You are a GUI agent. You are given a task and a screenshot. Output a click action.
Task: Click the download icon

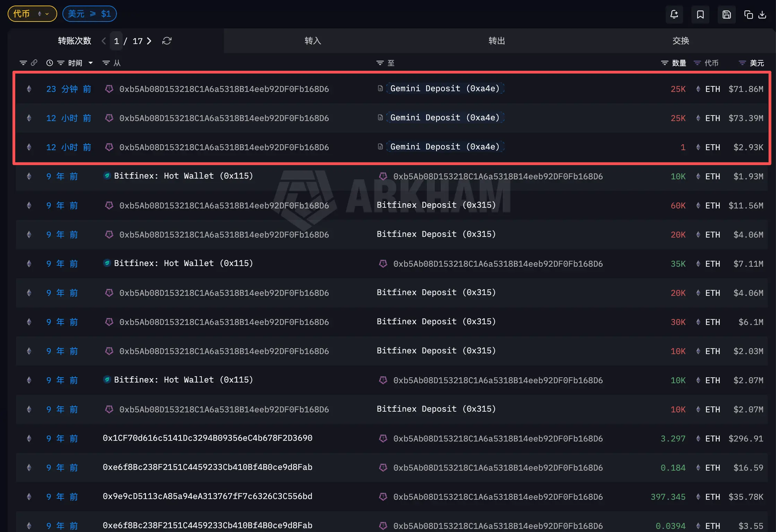(x=762, y=14)
